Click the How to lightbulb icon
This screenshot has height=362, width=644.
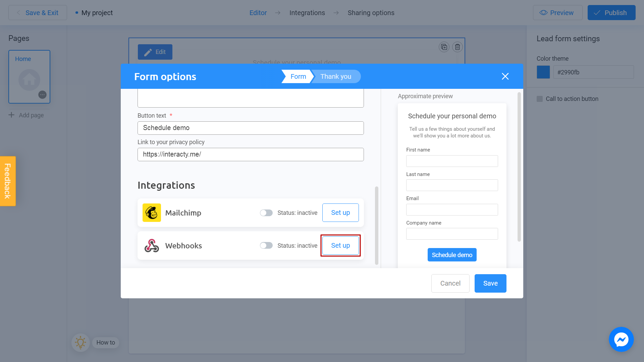point(81,342)
